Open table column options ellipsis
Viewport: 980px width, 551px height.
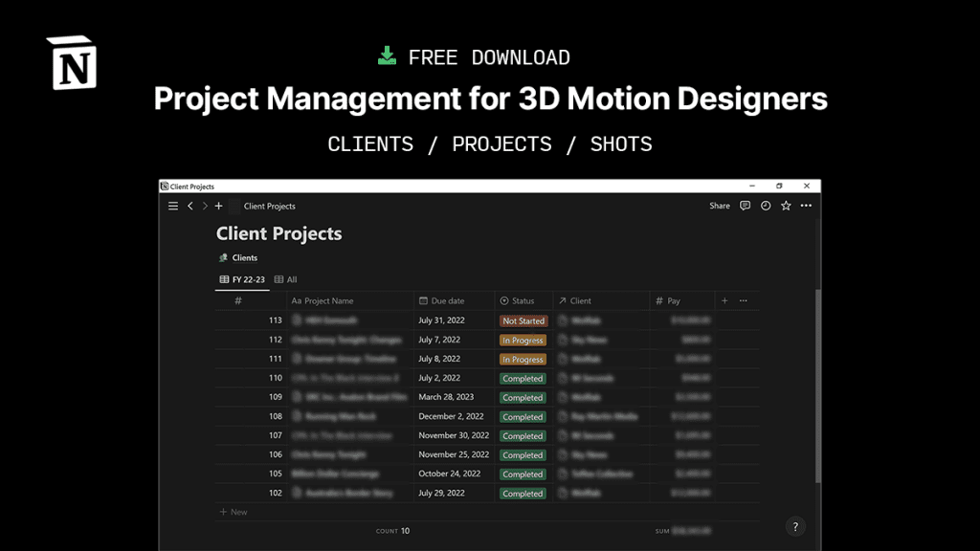pos(744,300)
